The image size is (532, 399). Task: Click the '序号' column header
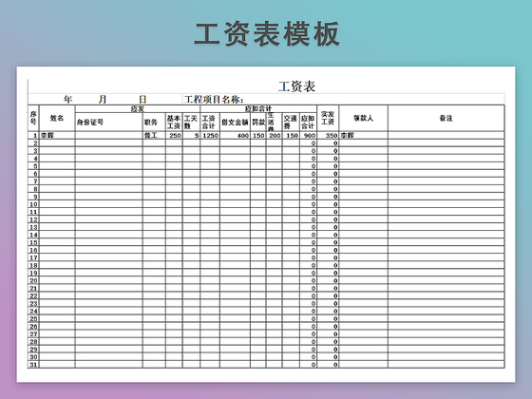click(33, 118)
